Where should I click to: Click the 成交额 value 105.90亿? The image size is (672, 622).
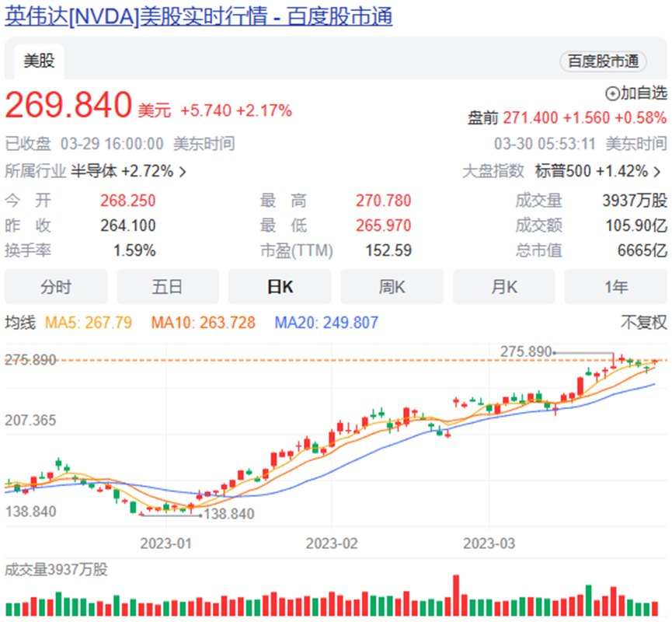[636, 225]
